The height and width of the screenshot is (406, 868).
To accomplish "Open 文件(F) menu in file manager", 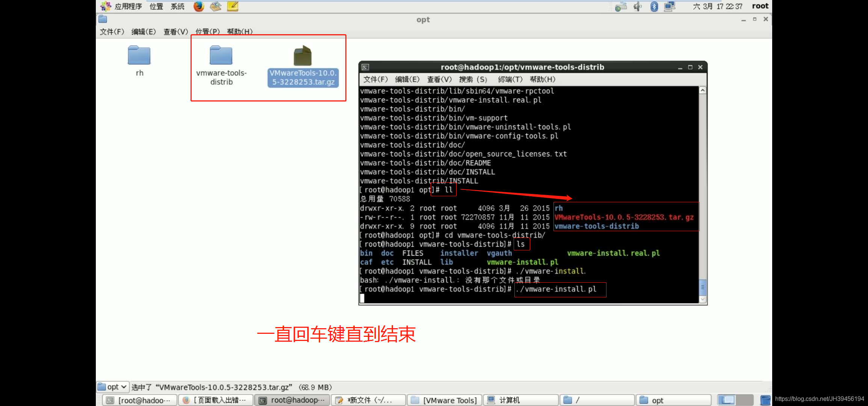I will [x=111, y=31].
